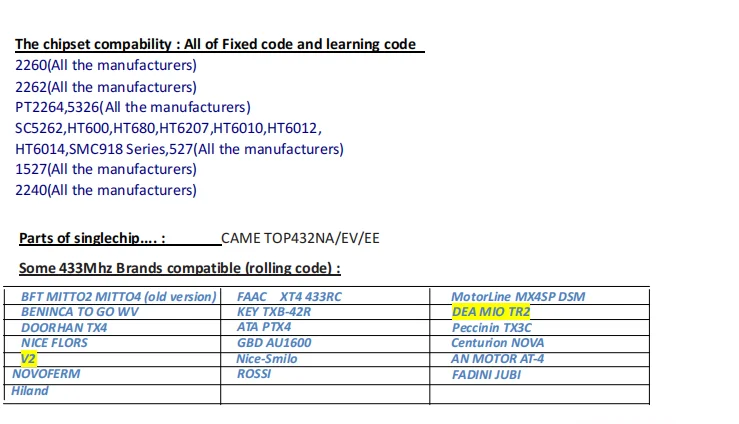Click the FAAC XT4 433RC cell
This screenshot has height=424, width=739.
tap(289, 297)
